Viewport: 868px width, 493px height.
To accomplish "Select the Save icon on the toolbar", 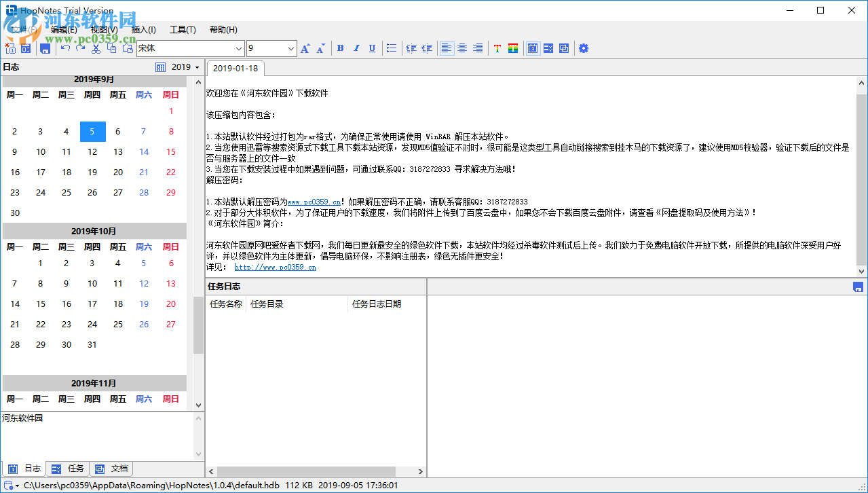I will coord(45,48).
